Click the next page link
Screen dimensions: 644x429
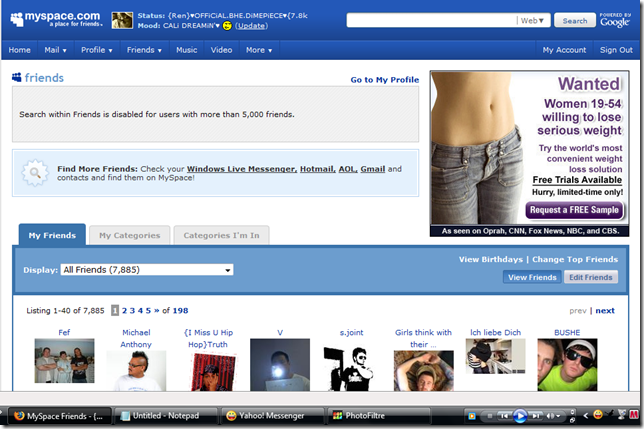[x=605, y=311]
